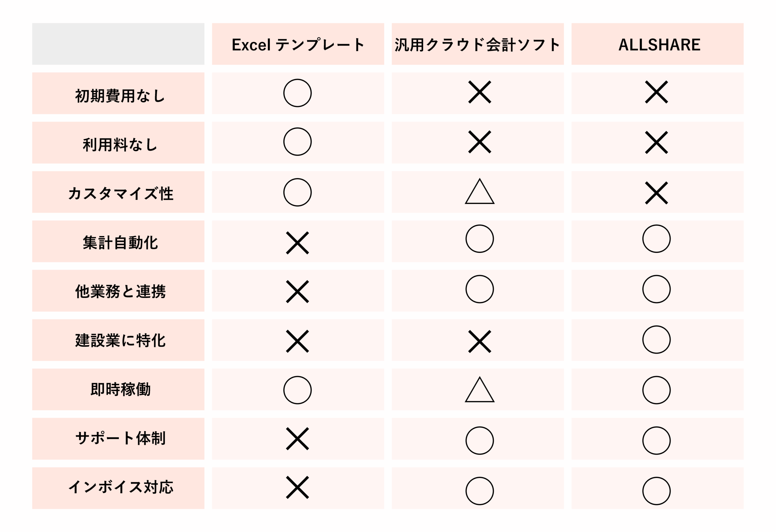Select the ALLSHARE column header
776x532 pixels.
click(657, 44)
